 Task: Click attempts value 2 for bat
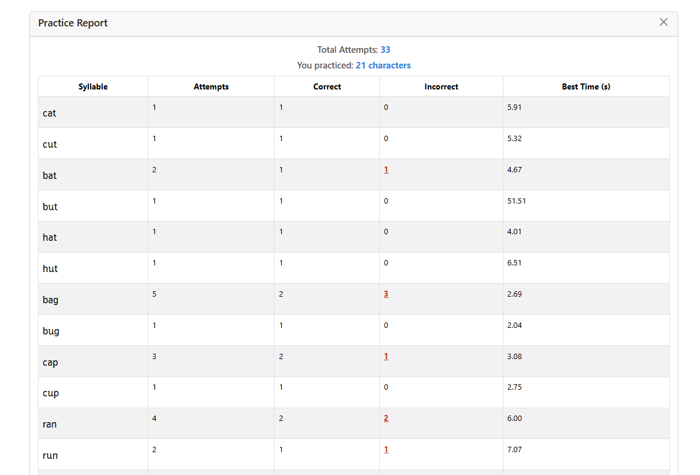(x=154, y=170)
